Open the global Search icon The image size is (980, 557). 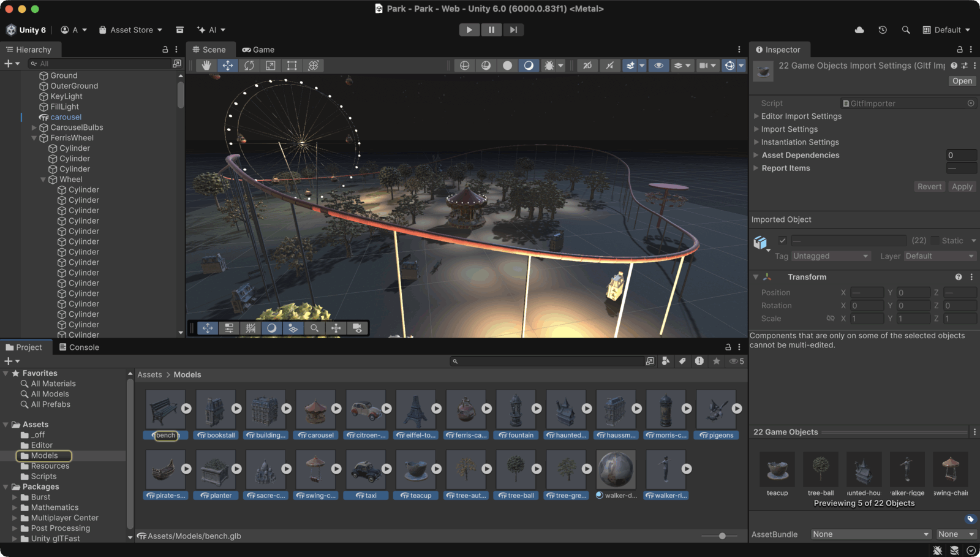pos(906,30)
